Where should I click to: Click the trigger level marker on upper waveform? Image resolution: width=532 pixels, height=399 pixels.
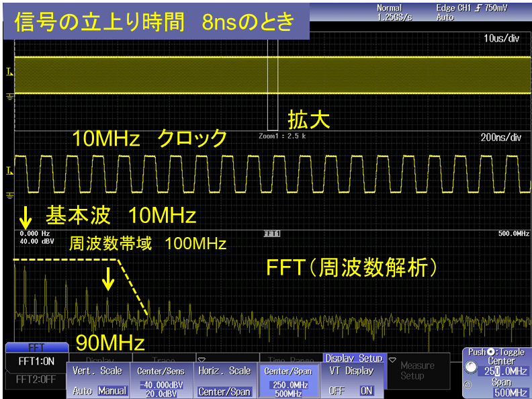tap(9, 71)
